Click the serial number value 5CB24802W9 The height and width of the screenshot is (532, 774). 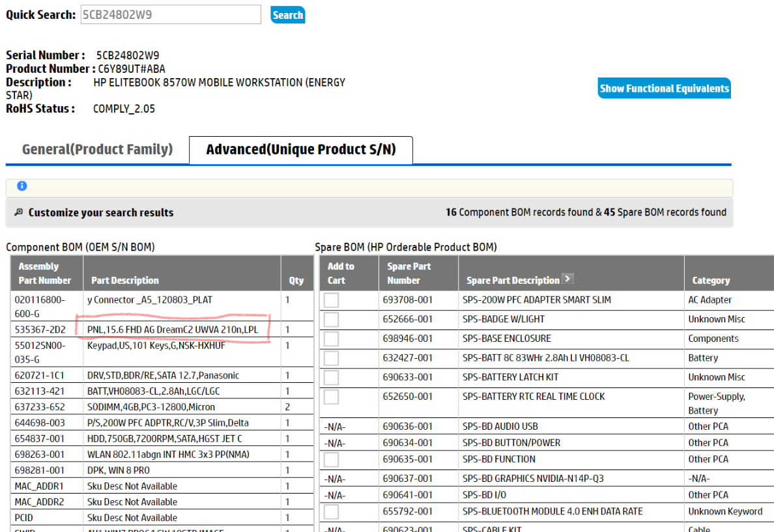click(x=127, y=55)
